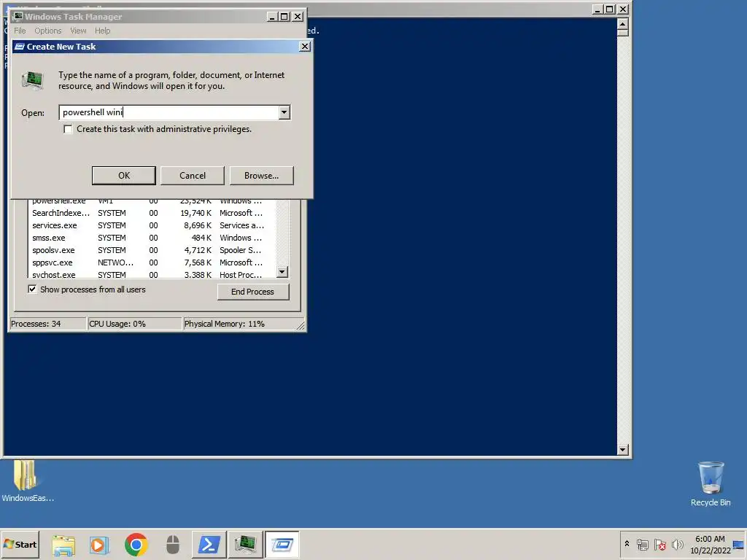Enable Create this task with administrative privileges
This screenshot has width=747, height=560.
[x=68, y=129]
